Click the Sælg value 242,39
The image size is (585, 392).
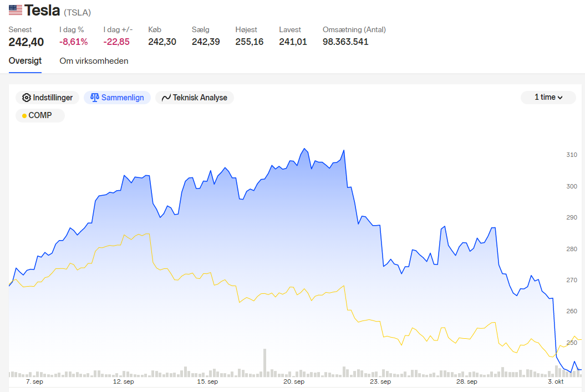(x=206, y=42)
